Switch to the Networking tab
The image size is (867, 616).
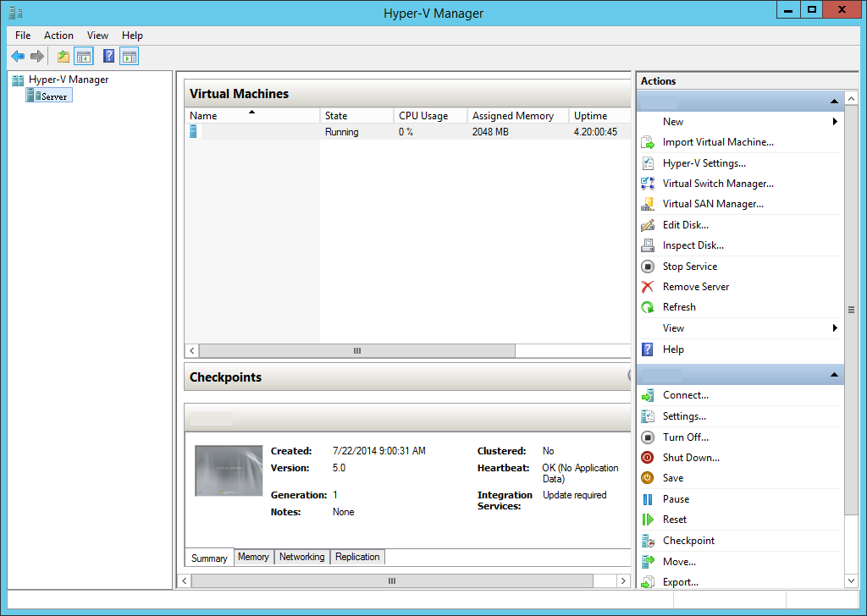[301, 557]
